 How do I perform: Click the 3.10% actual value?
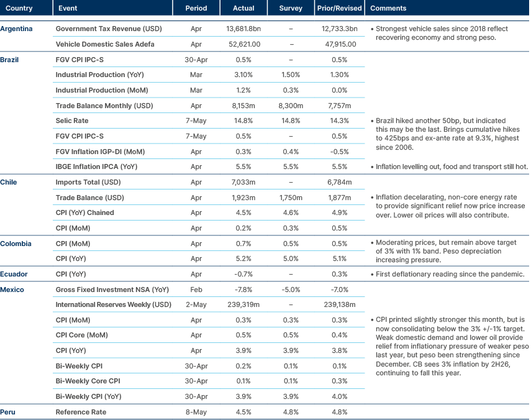[x=243, y=75]
